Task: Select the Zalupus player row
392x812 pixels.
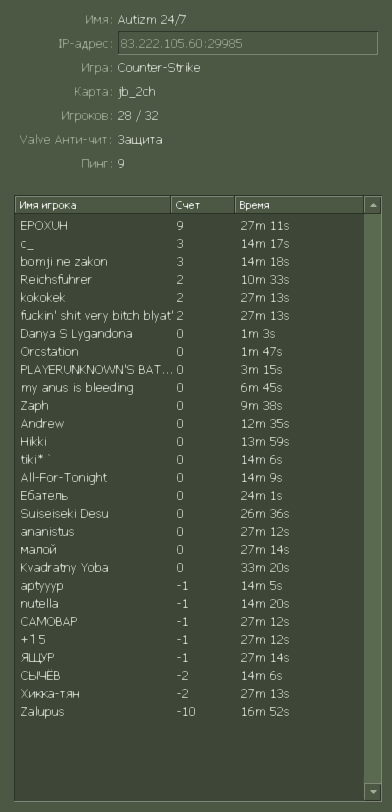Action: (x=190, y=712)
